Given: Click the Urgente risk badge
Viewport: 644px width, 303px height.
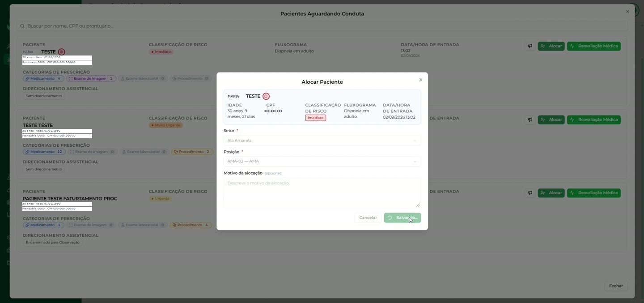Looking at the screenshot, I should tap(161, 199).
